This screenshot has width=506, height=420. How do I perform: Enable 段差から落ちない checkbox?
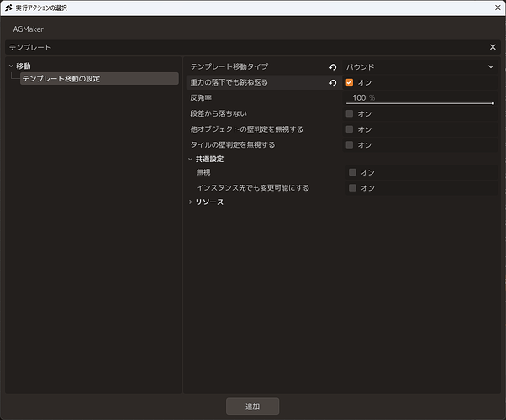point(349,113)
